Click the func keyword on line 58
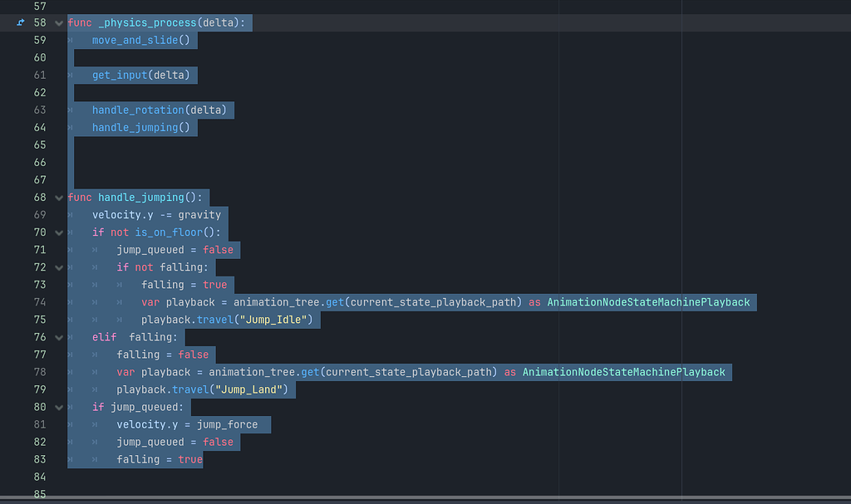This screenshot has width=851, height=504. (x=79, y=22)
